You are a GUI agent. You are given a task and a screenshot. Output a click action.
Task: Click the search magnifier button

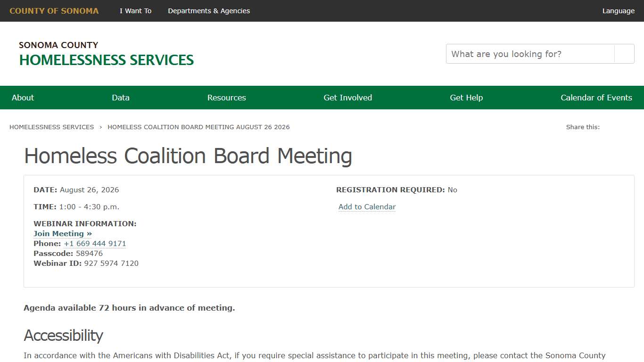[x=624, y=54]
